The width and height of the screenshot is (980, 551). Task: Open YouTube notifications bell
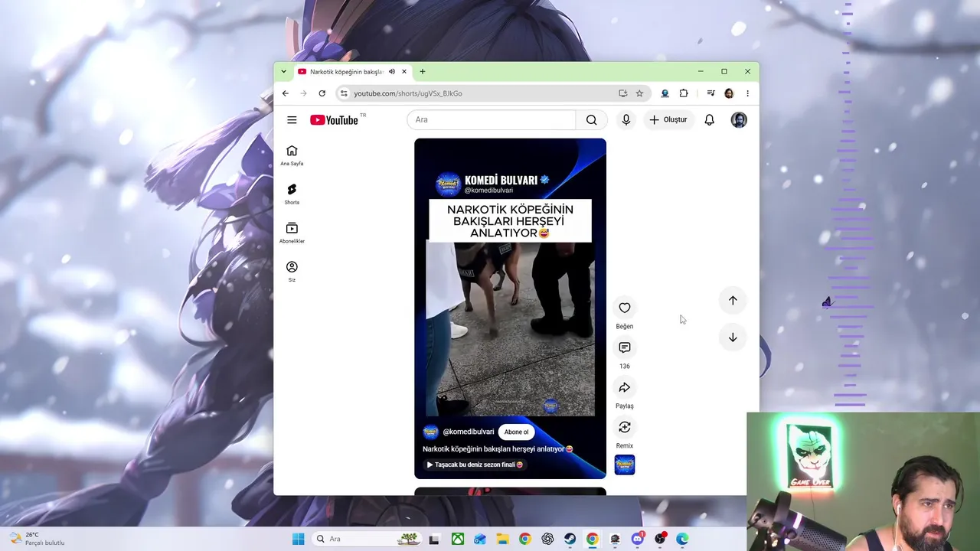point(710,120)
